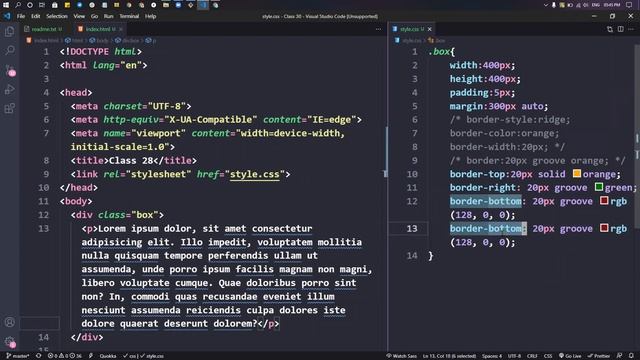Click the .box breadcrumb in style.css
Viewport: 640px width, 360px height.
coord(437,40)
